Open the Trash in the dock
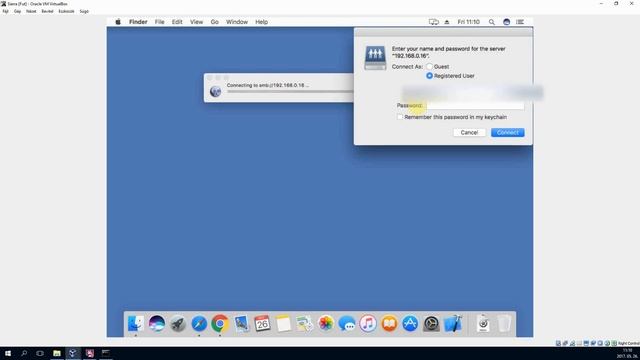Viewport: 640px width, 360px height. (x=504, y=324)
